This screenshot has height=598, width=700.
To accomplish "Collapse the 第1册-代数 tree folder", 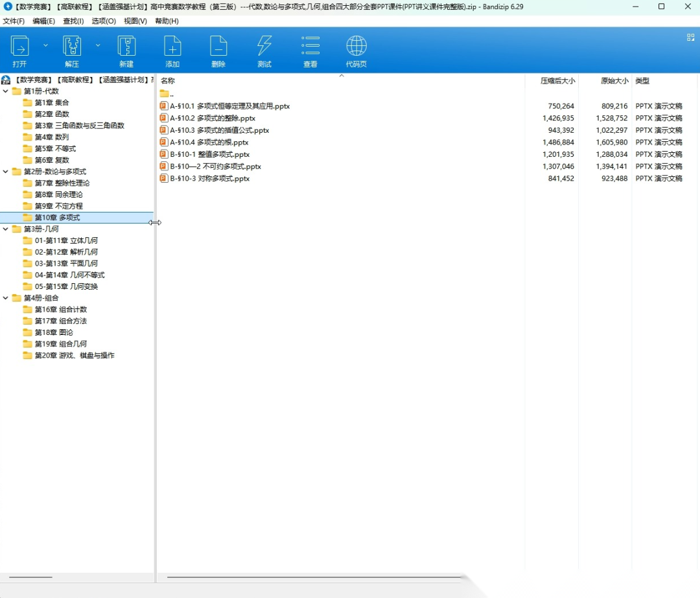I will tap(6, 91).
